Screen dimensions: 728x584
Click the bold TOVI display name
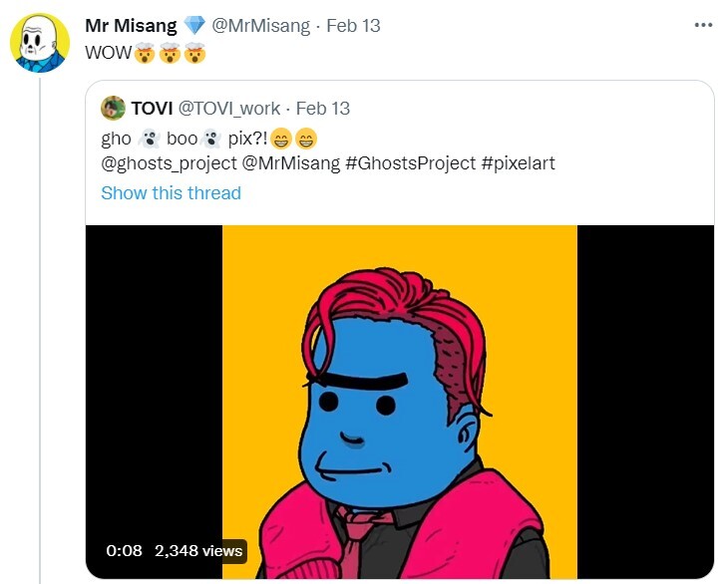pyautogui.click(x=151, y=109)
